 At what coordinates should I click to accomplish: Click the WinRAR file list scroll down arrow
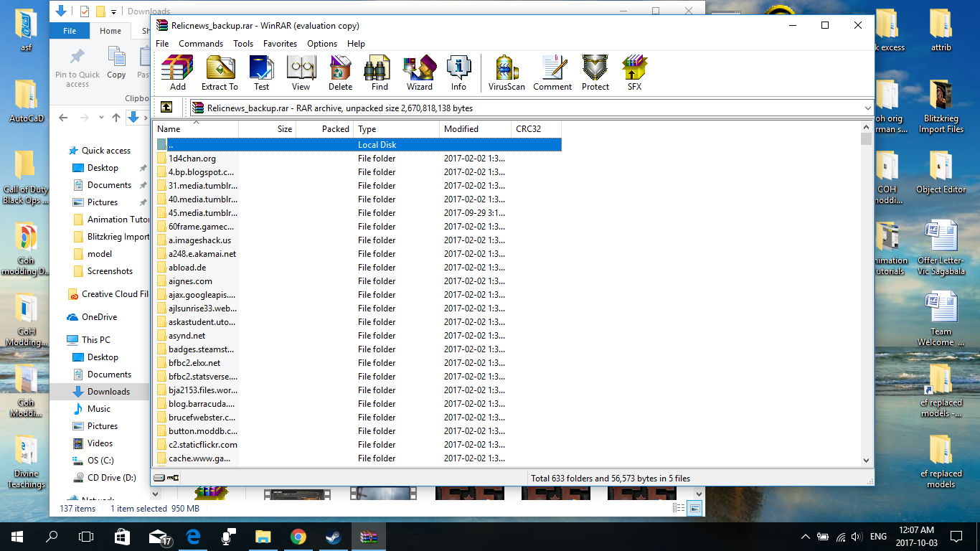coord(867,460)
